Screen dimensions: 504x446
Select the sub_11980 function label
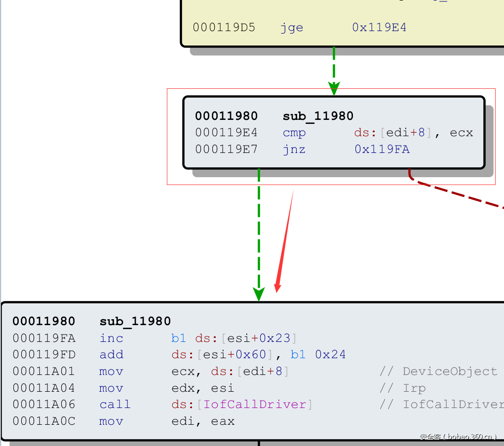[318, 115]
